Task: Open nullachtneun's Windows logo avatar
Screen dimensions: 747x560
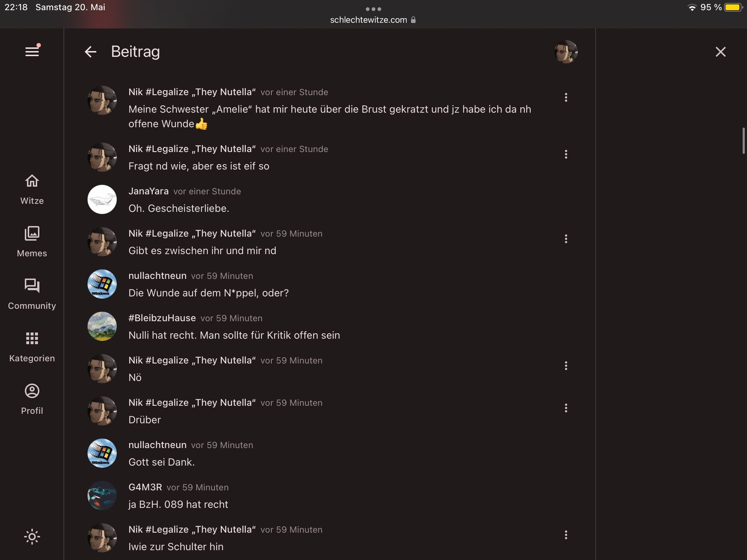Action: (x=102, y=284)
